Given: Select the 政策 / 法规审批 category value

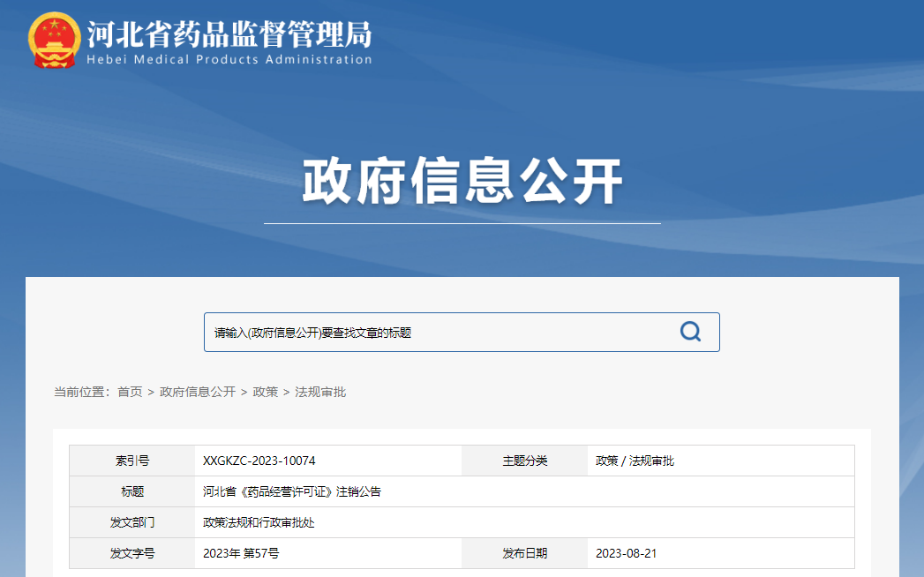Looking at the screenshot, I should coord(635,461).
